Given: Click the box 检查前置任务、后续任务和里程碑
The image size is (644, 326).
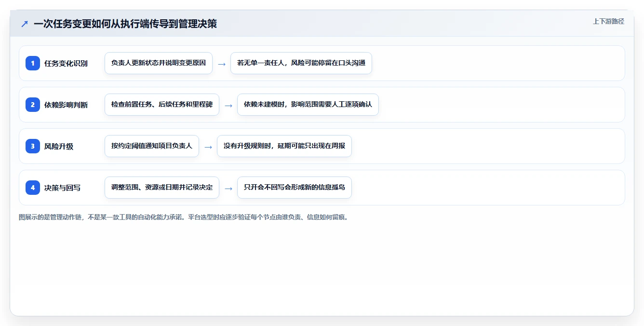Looking at the screenshot, I should [162, 105].
